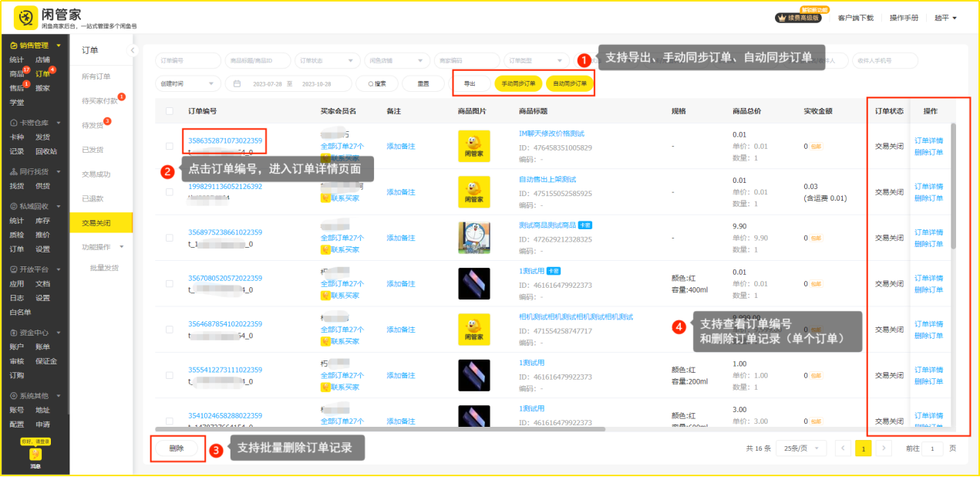
Task: Switch to the 待发货 order tab
Action: click(93, 125)
